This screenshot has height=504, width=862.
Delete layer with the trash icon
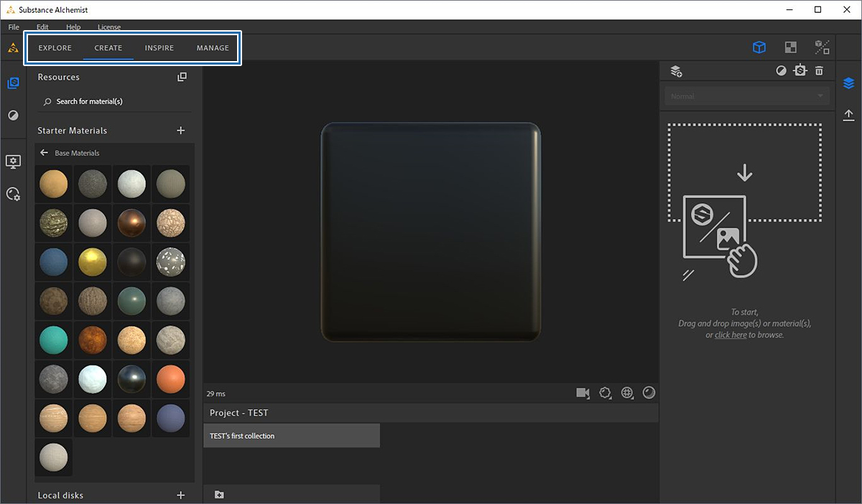coord(819,70)
